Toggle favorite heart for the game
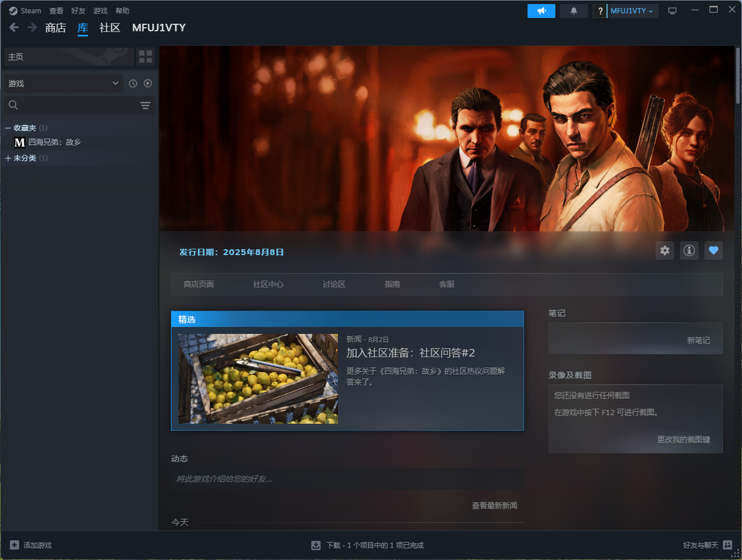Screen dimensions: 742x560 pos(713,250)
